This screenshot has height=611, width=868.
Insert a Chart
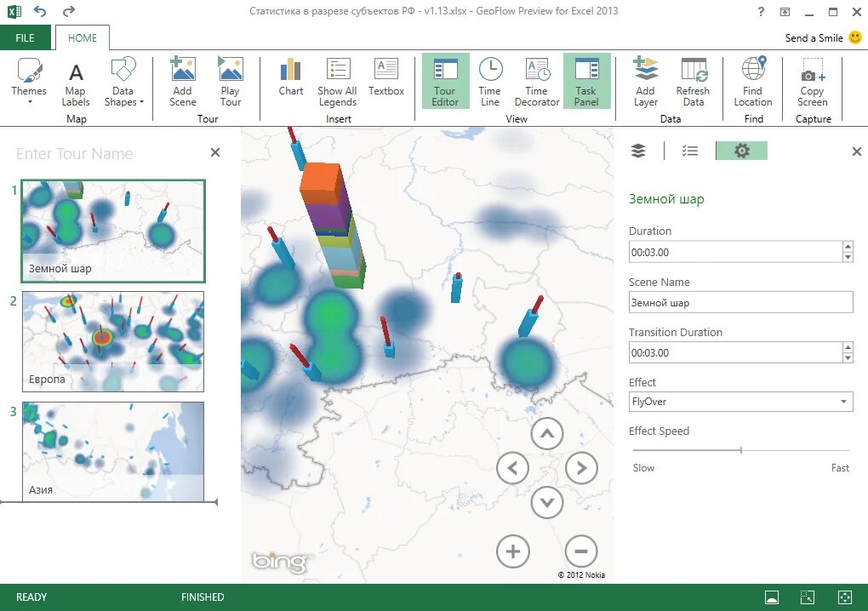point(291,77)
